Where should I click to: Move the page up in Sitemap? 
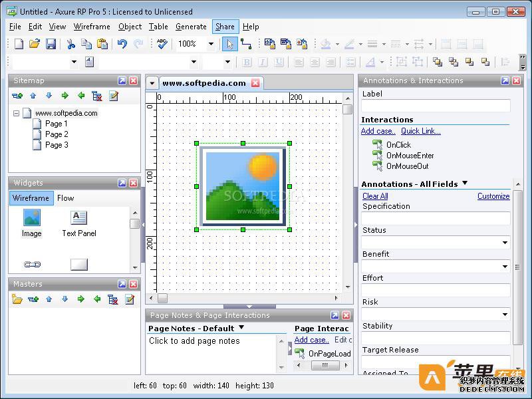[33, 96]
